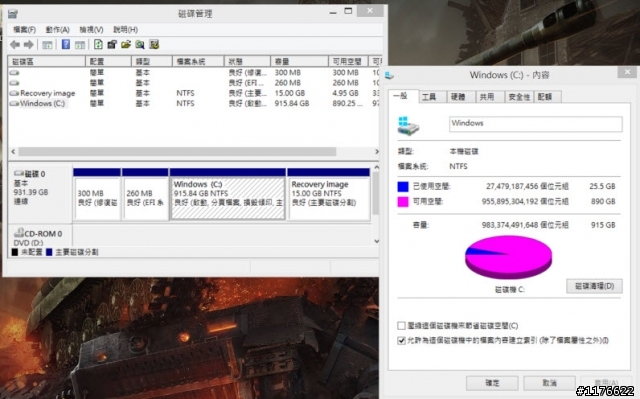Sort by the 配置 column header
640x399 pixels.
pos(109,61)
